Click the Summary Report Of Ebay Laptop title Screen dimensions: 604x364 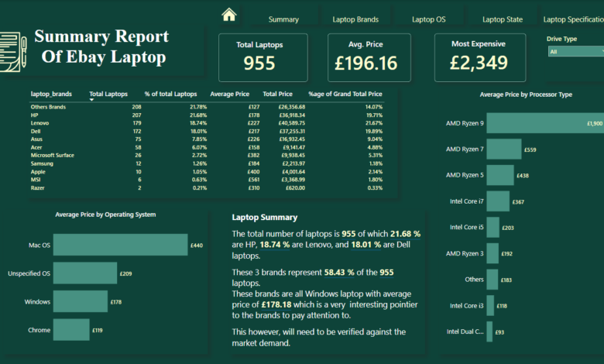101,46
